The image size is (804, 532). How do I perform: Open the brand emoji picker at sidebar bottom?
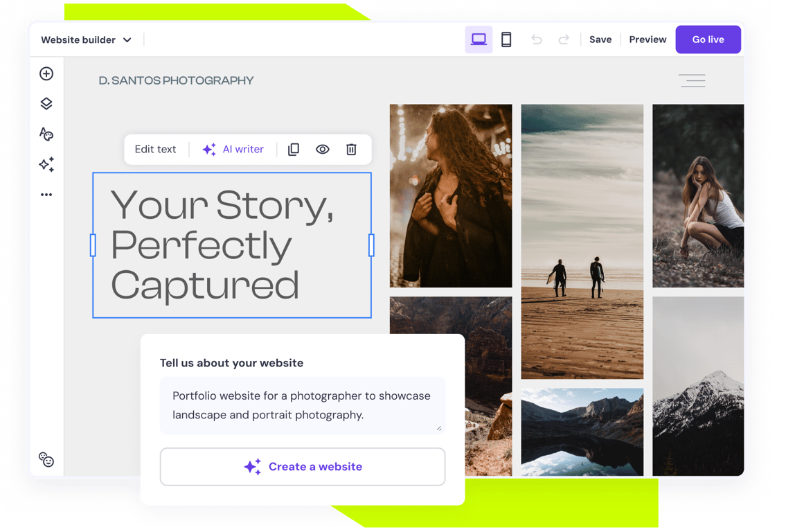pos(46,459)
